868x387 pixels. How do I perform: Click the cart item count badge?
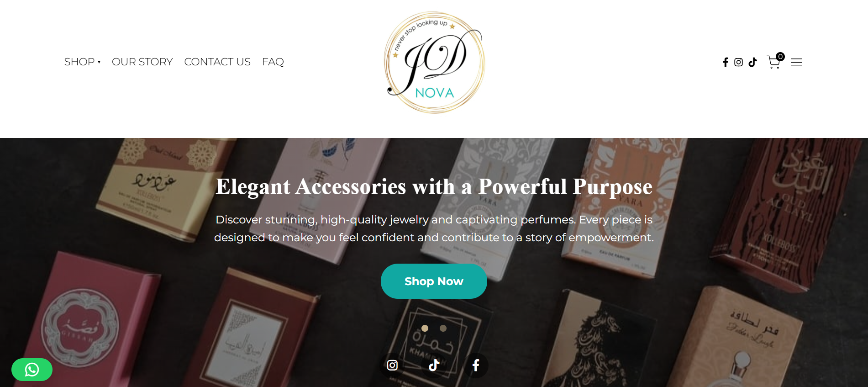point(780,57)
